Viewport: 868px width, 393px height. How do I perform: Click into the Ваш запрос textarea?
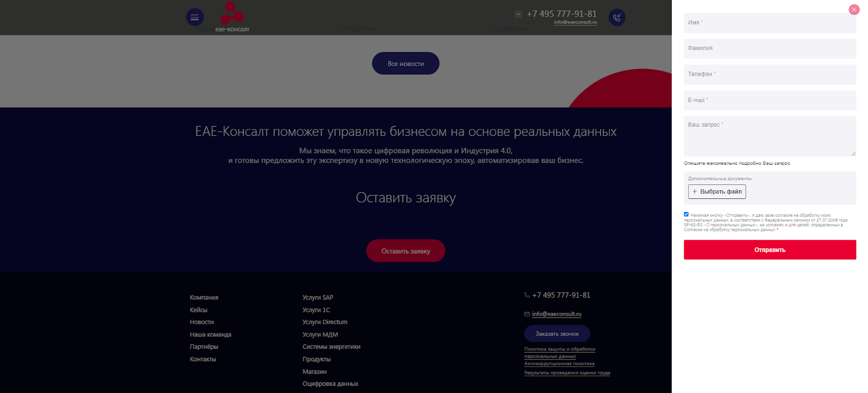[770, 136]
